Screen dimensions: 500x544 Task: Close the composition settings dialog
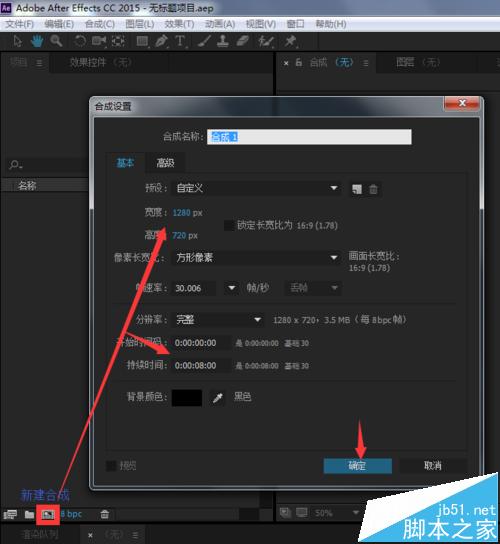tap(462, 103)
